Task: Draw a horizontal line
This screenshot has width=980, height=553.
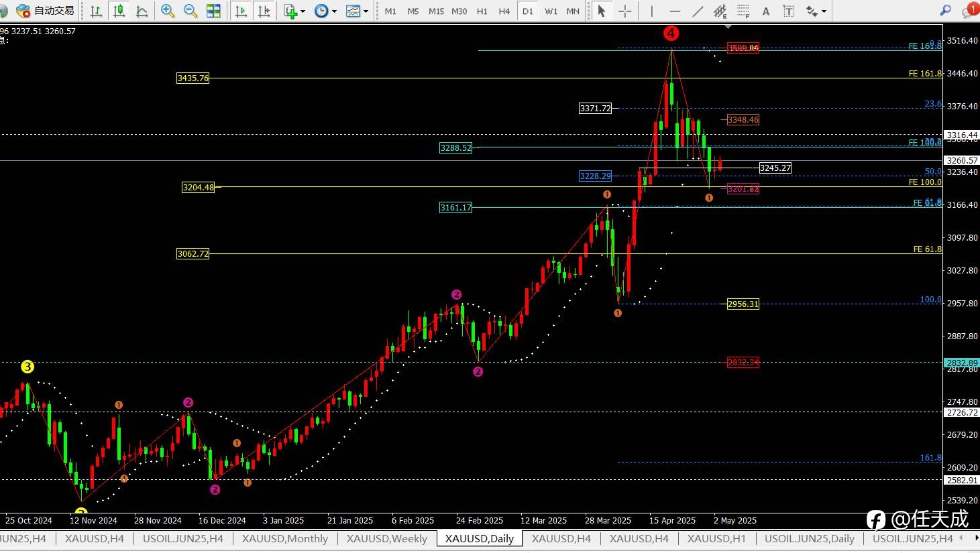Action: coord(675,11)
